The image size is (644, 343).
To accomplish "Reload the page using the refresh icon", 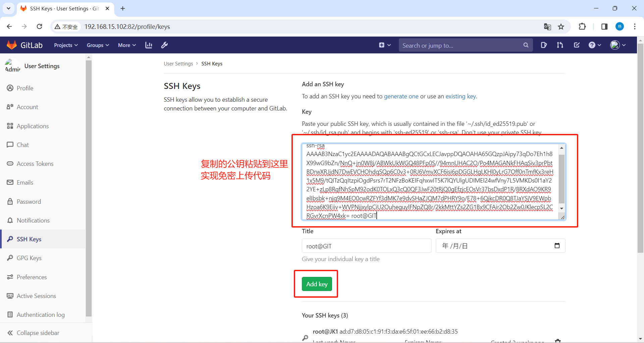I will [39, 27].
